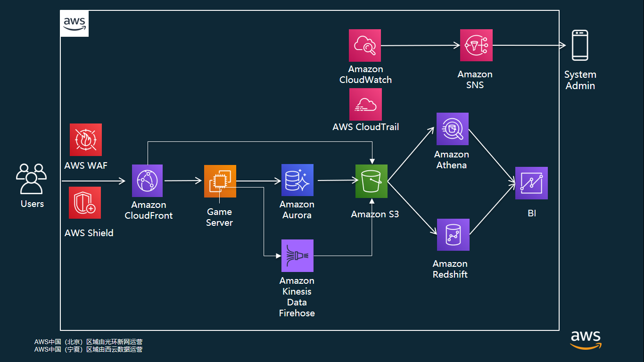Click the 'Amazon Redshift' label

(x=450, y=269)
